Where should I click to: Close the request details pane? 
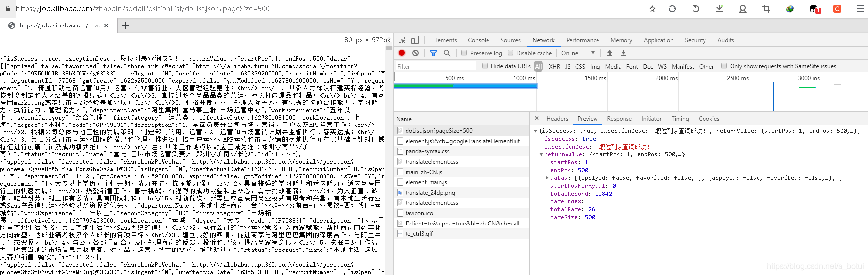[537, 118]
